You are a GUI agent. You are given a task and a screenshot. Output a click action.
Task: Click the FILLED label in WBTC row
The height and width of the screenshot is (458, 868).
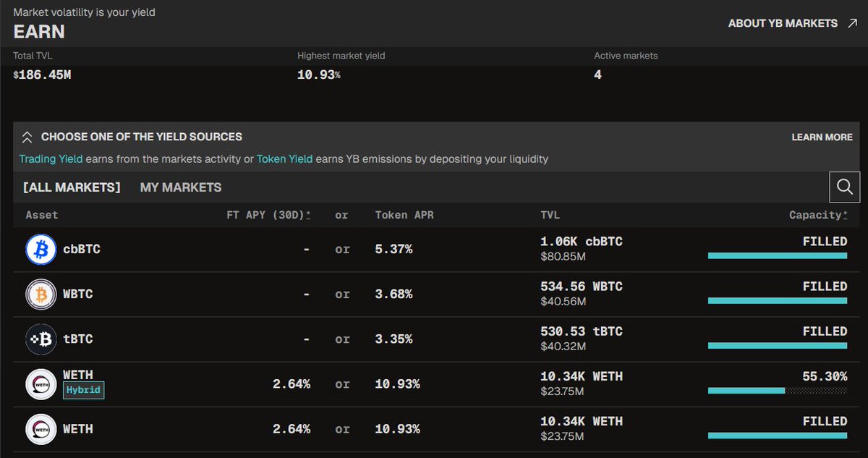click(x=825, y=287)
